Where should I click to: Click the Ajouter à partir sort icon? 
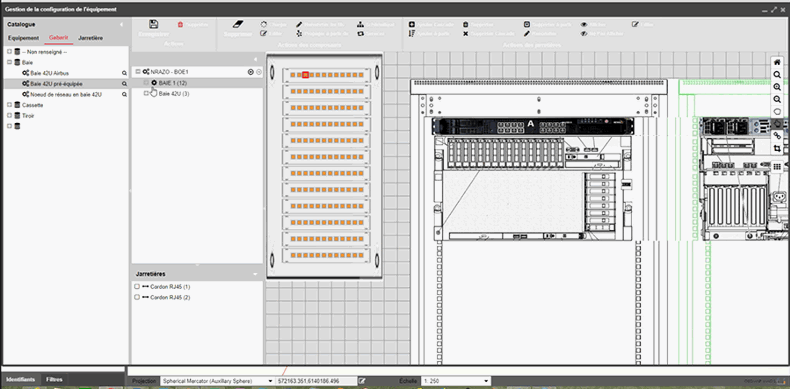[x=412, y=34]
